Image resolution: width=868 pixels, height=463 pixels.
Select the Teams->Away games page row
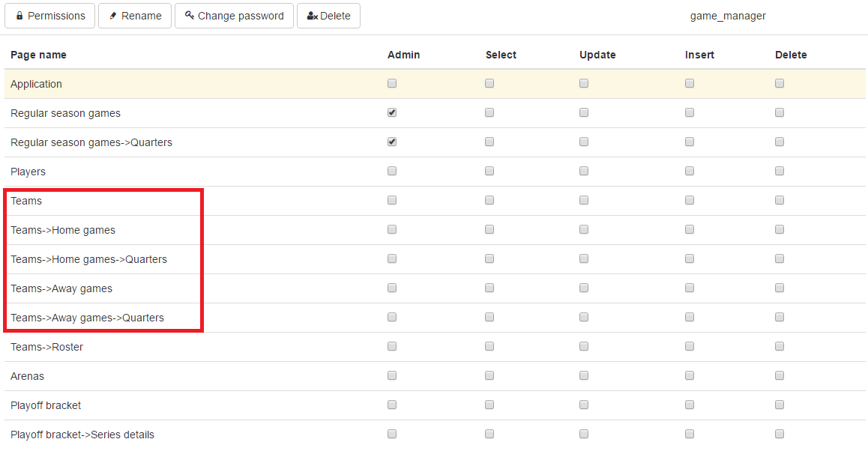coord(61,288)
